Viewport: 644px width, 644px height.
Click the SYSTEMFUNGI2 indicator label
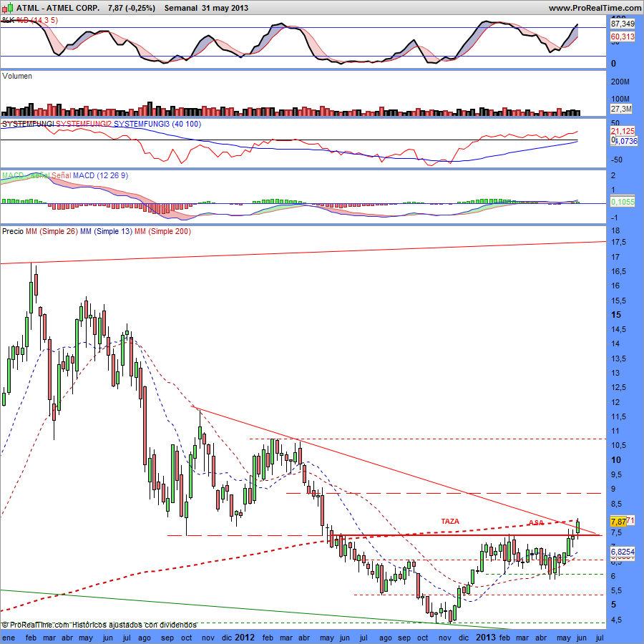coord(84,124)
